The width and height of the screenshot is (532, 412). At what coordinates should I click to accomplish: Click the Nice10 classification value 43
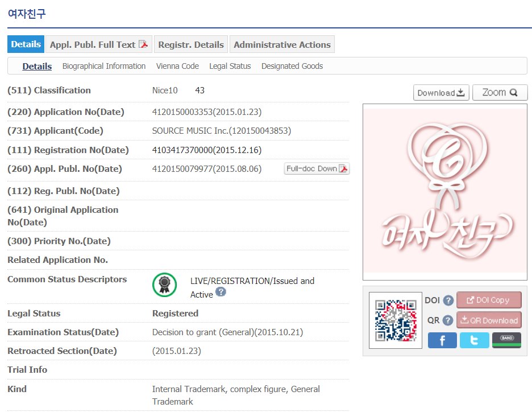coord(200,90)
